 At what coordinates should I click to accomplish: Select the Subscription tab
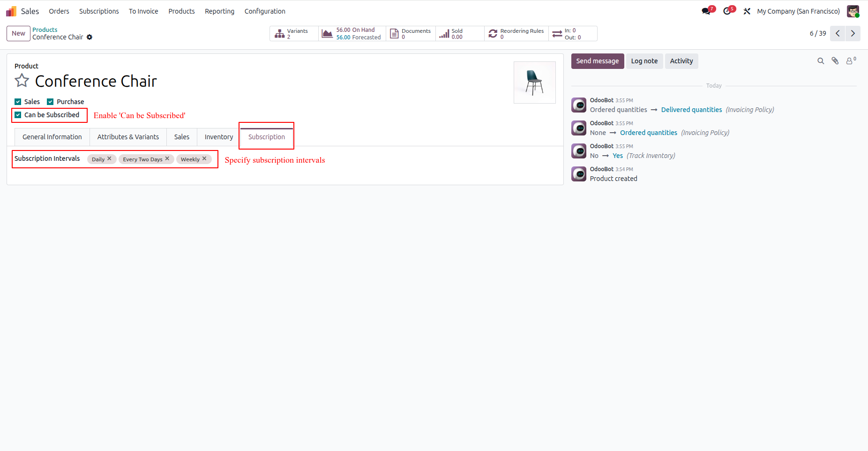[267, 137]
